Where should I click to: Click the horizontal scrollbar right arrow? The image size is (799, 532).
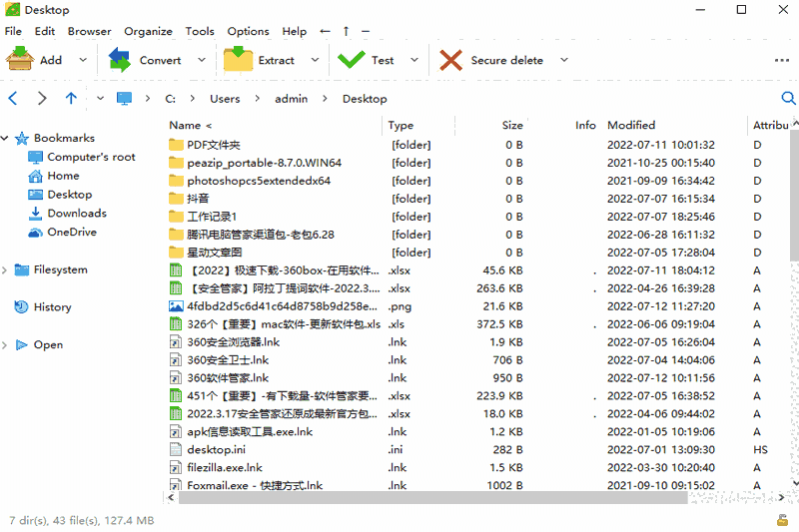click(782, 497)
